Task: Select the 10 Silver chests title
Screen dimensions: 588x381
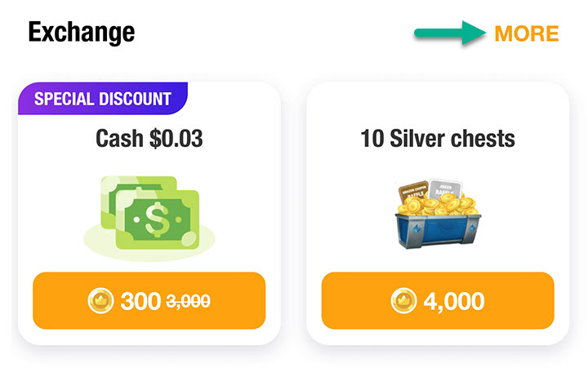Action: point(438,139)
